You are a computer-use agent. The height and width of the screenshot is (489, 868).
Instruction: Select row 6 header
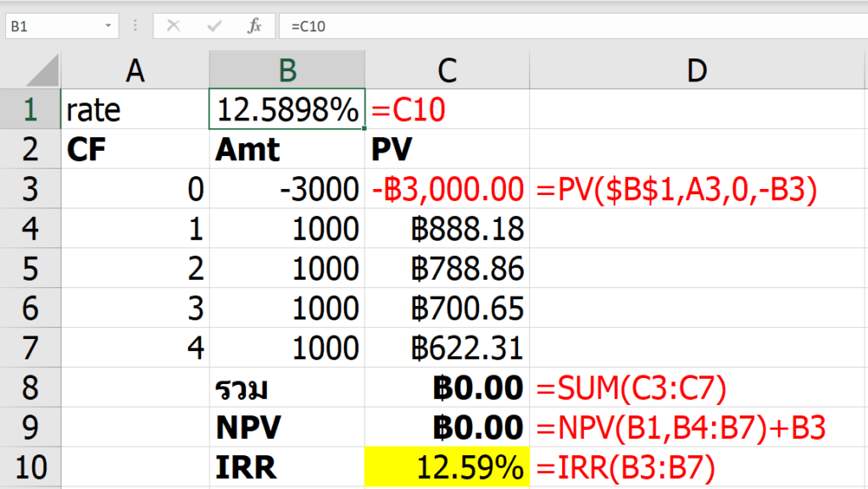coord(30,308)
